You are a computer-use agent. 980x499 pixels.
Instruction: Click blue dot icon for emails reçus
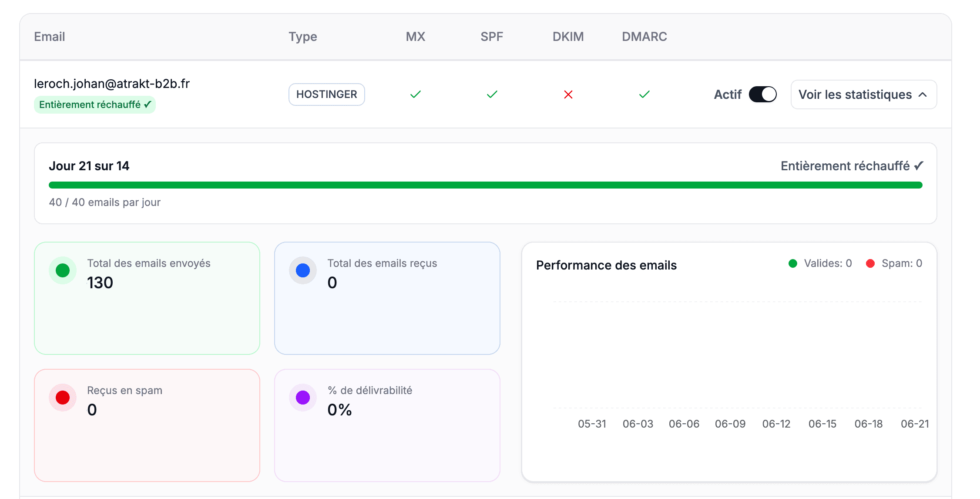pos(303,270)
